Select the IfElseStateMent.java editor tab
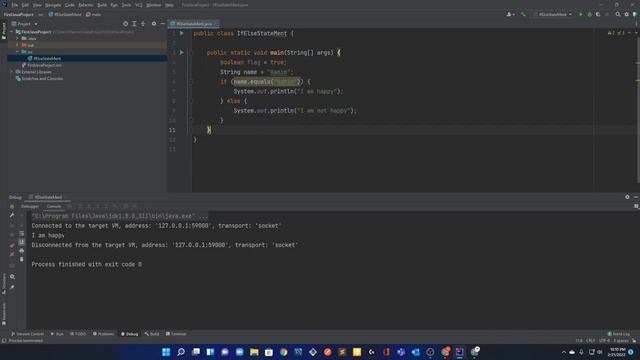This screenshot has height=360, width=640. click(x=194, y=24)
